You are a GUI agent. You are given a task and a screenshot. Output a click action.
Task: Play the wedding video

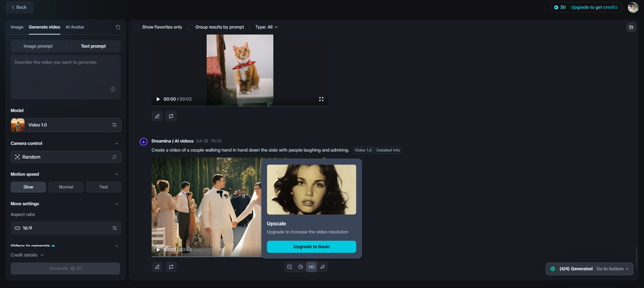(x=158, y=250)
